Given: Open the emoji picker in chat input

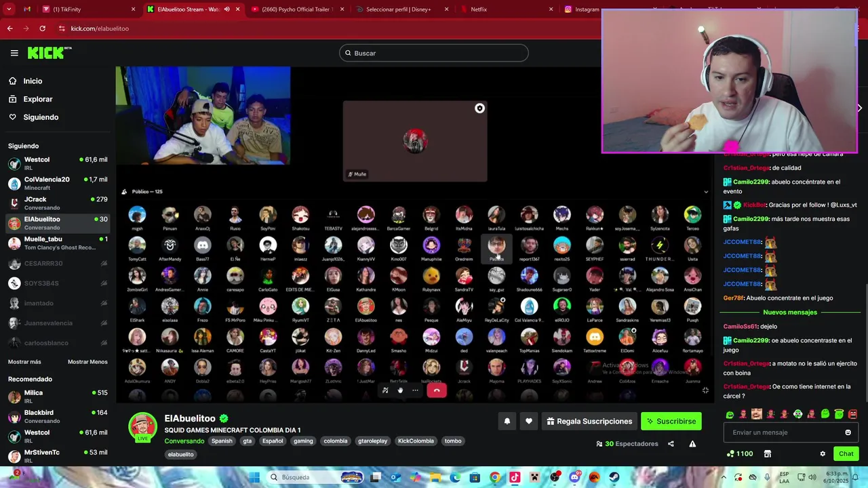Looking at the screenshot, I should (x=848, y=432).
